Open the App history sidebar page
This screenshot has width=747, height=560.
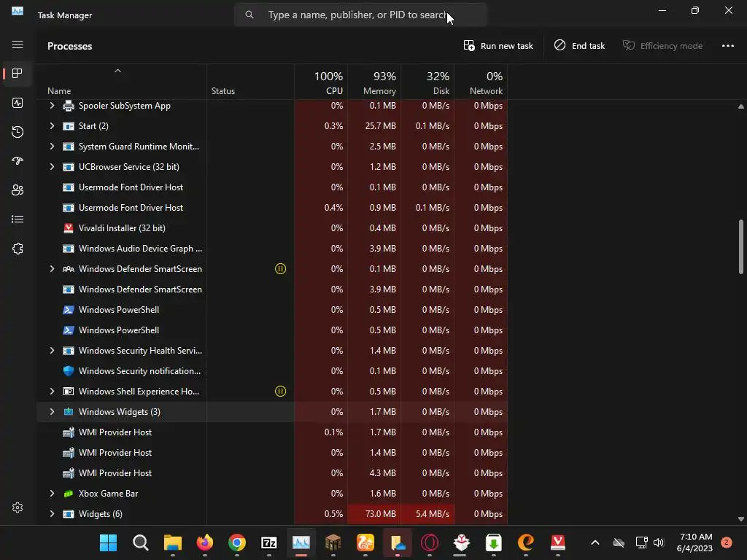pos(18,132)
